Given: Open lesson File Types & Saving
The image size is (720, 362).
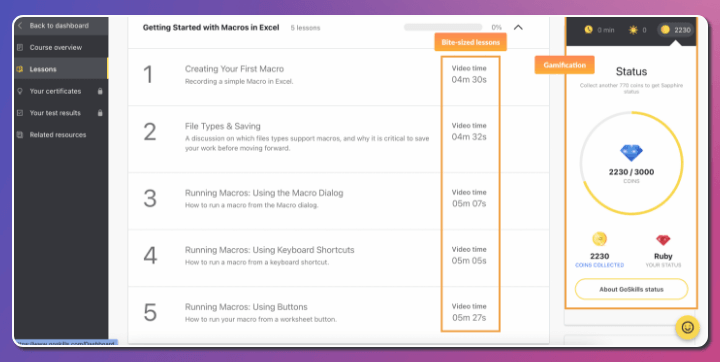Looking at the screenshot, I should coord(223,126).
